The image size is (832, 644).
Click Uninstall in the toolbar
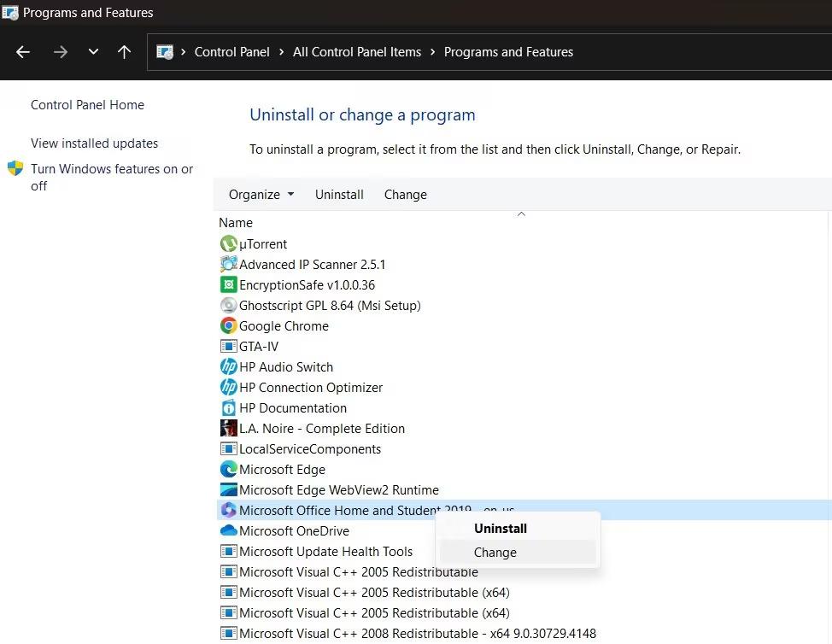339,195
